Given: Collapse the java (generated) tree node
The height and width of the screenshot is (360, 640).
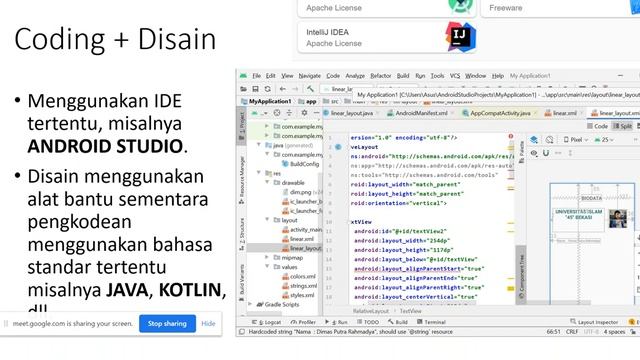Looking at the screenshot, I should tap(259, 145).
